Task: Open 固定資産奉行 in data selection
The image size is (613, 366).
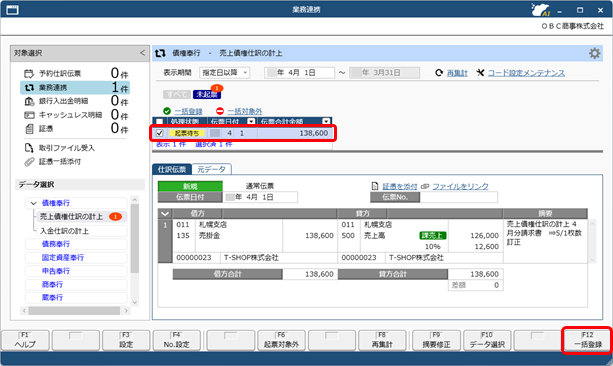Action: (x=76, y=258)
